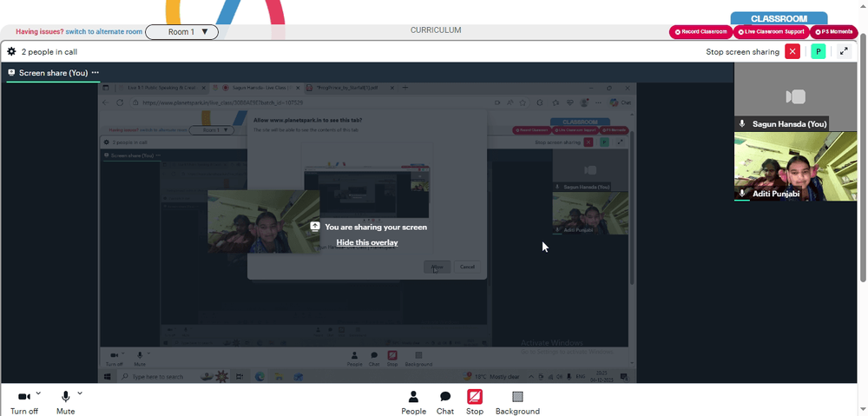The height and width of the screenshot is (416, 868).
Task: Click the weather widget in shared taskbar
Action: pyautogui.click(x=491, y=377)
